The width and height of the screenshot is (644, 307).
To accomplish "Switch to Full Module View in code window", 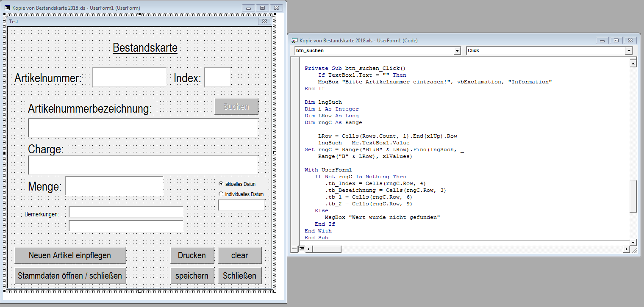I will [x=302, y=249].
